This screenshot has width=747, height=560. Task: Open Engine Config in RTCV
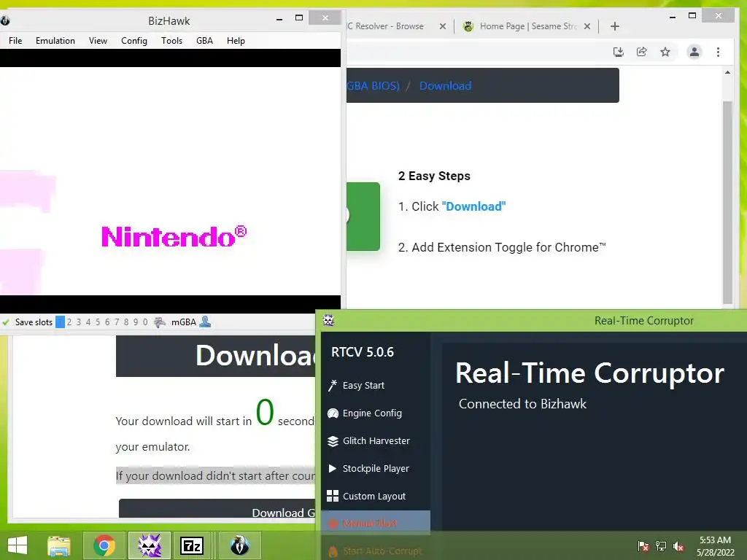point(372,413)
